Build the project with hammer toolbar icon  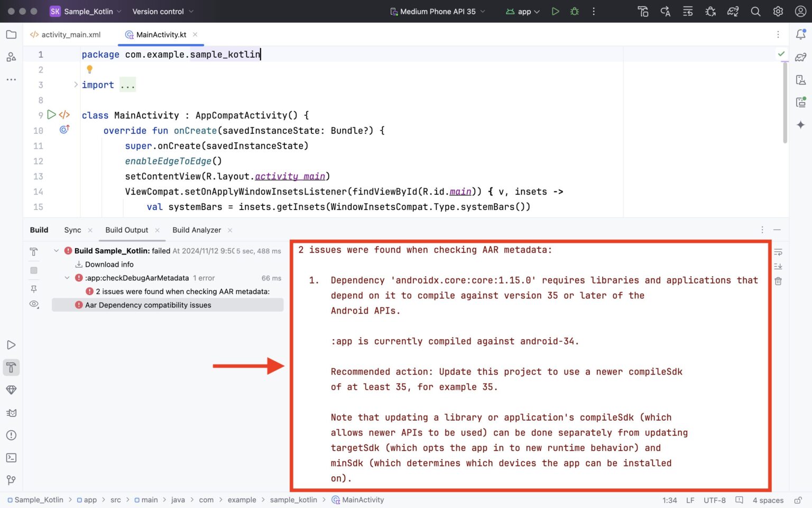[643, 11]
